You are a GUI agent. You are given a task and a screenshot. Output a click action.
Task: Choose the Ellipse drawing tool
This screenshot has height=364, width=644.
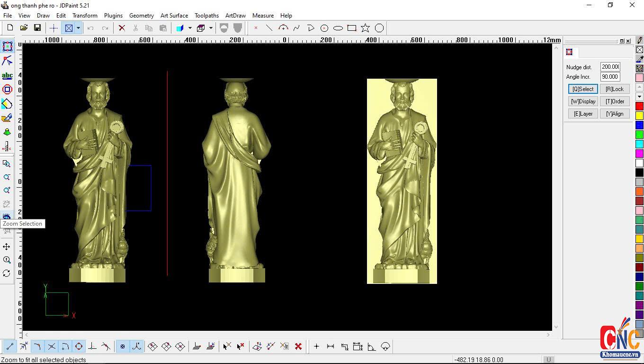point(338,28)
